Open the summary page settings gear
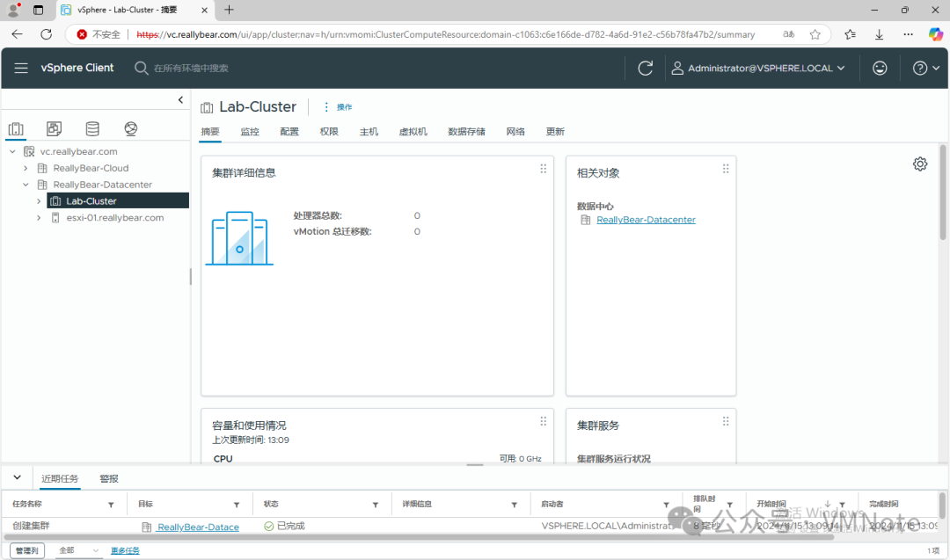The height and width of the screenshot is (560, 950). (920, 164)
